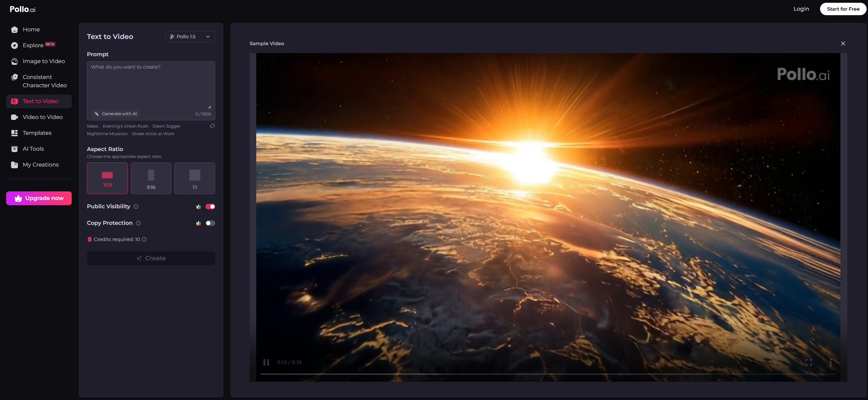
Task: Pick the Evening's Urban Rush idea
Action: click(x=126, y=126)
